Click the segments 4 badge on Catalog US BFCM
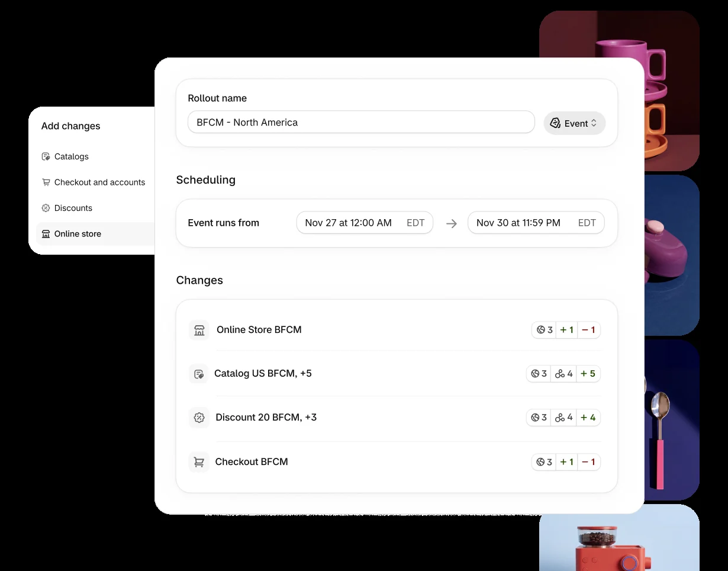Screen dimensions: 728x571 point(563,374)
